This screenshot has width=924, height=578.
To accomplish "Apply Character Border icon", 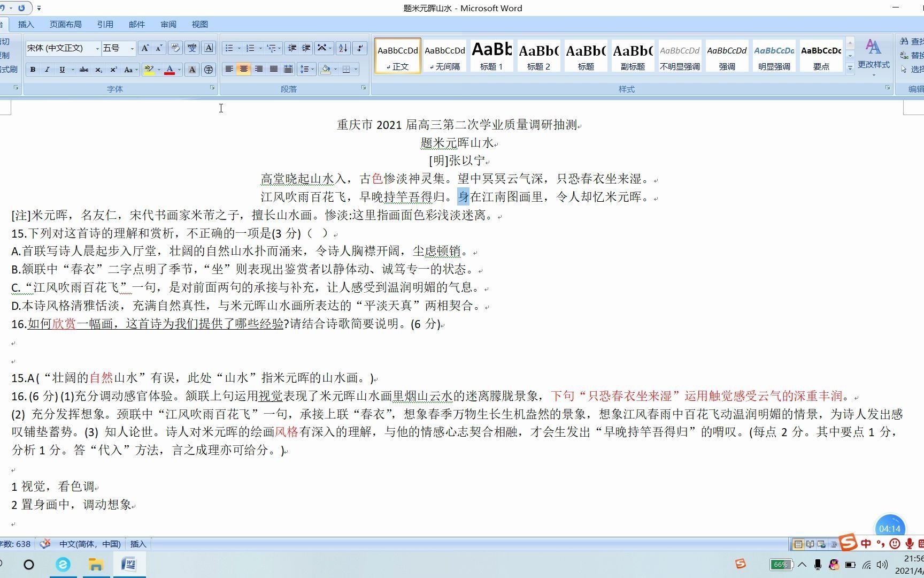I will click(x=209, y=48).
